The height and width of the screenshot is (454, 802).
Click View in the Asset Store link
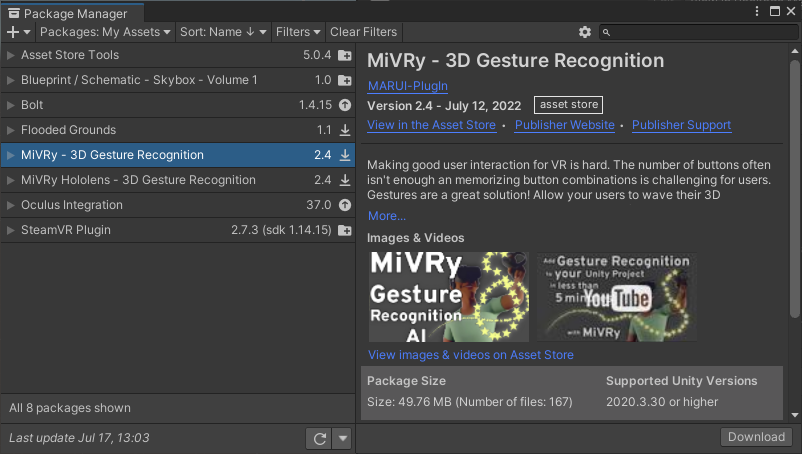[431, 125]
